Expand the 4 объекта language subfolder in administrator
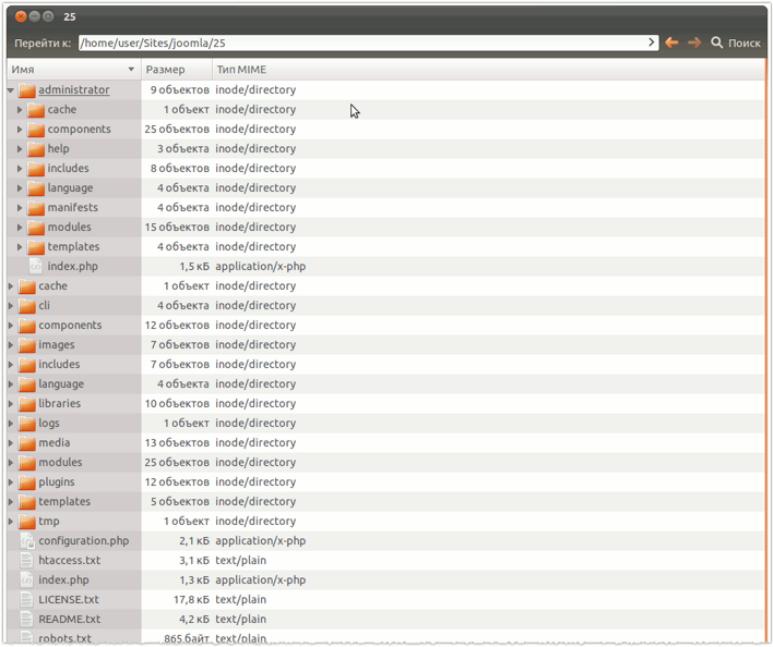This screenshot has height=647, width=773. (19, 188)
